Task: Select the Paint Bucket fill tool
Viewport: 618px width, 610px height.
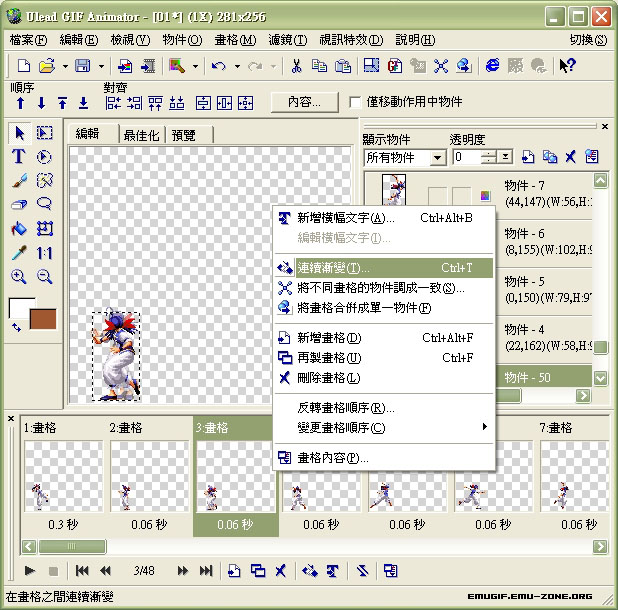Action: [18, 229]
